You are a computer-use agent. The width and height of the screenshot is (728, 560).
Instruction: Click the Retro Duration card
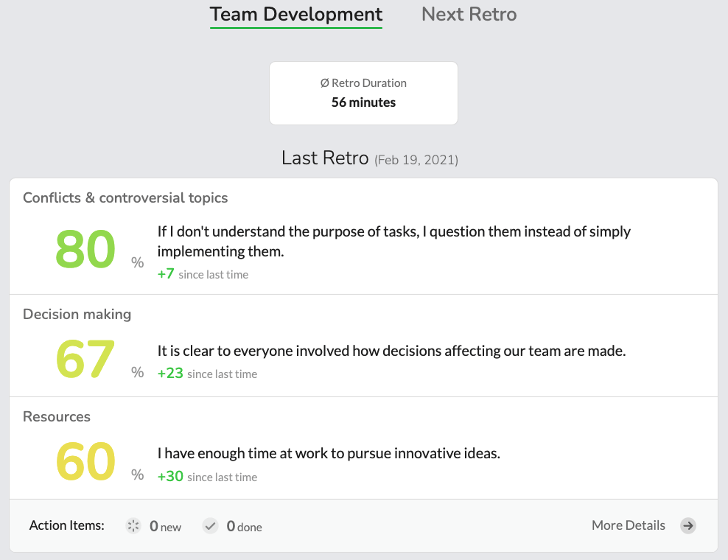(363, 93)
